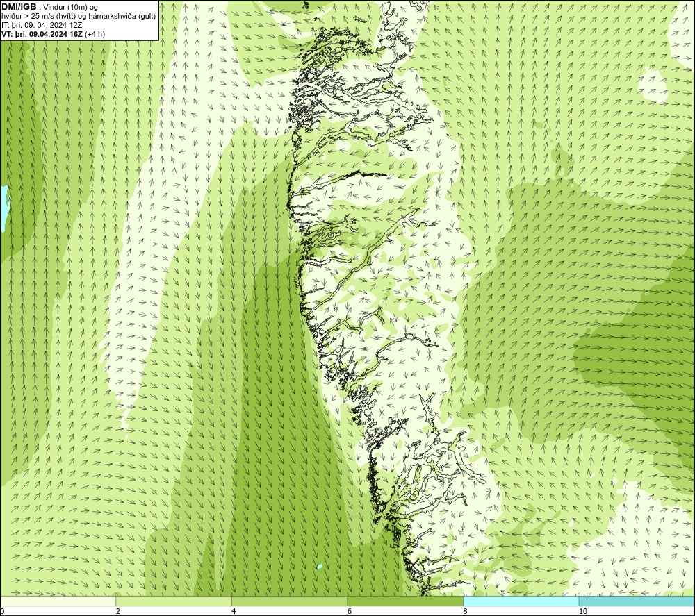Click the scale label '0'
Viewport: 695px width, 616px height.
pyautogui.click(x=2, y=611)
